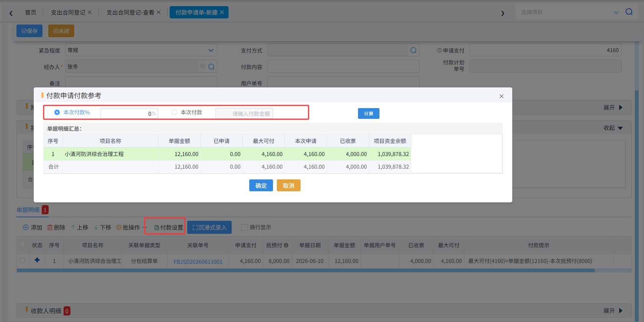Switch to the 支出合同登记-查看 tab
This screenshot has width=644, height=322.
130,12
